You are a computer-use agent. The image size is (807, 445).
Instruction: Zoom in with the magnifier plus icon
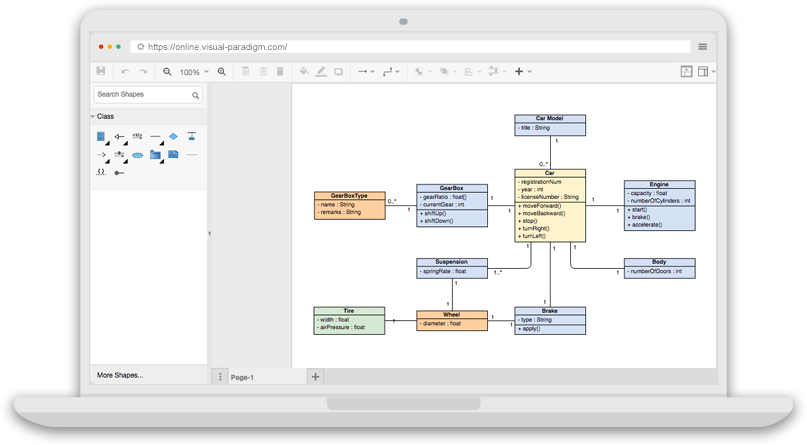pyautogui.click(x=221, y=72)
